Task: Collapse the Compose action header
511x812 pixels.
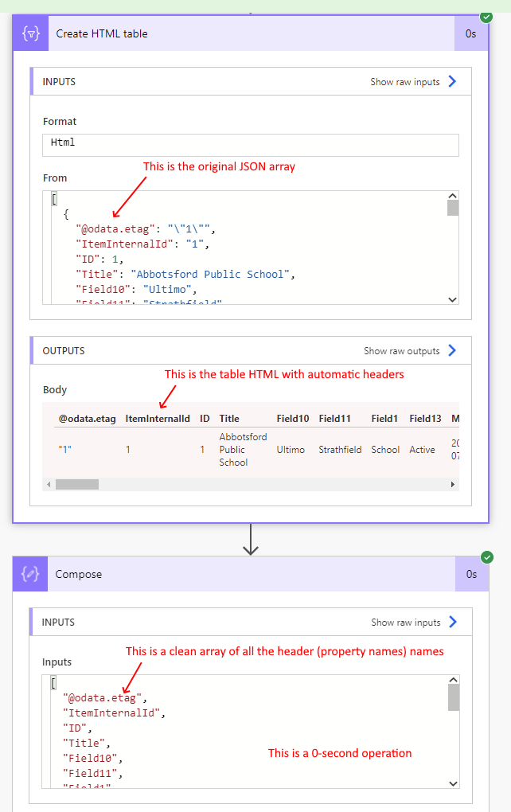Action: coord(251,574)
